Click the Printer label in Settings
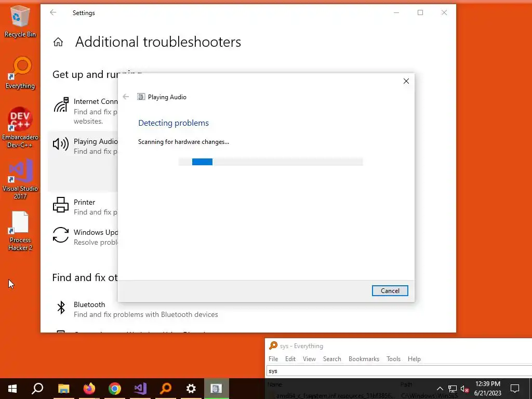The width and height of the screenshot is (532, 399). click(84, 202)
